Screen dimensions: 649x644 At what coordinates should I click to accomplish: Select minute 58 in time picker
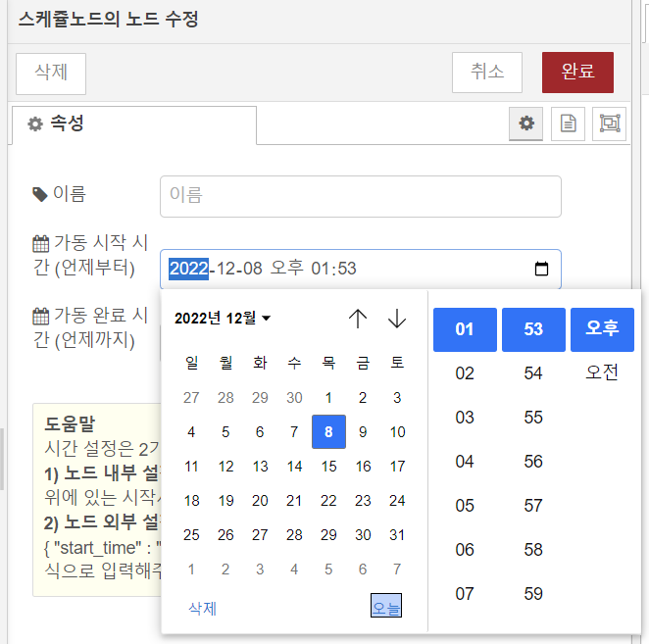point(533,550)
